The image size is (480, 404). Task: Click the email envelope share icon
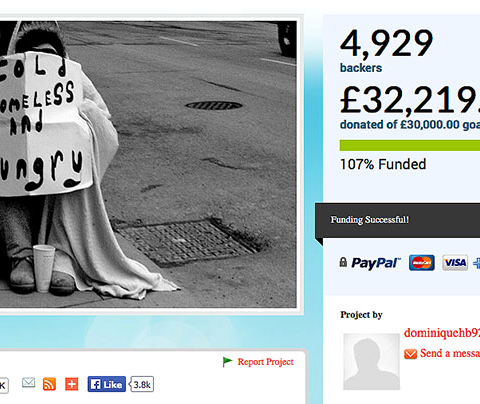tap(28, 383)
